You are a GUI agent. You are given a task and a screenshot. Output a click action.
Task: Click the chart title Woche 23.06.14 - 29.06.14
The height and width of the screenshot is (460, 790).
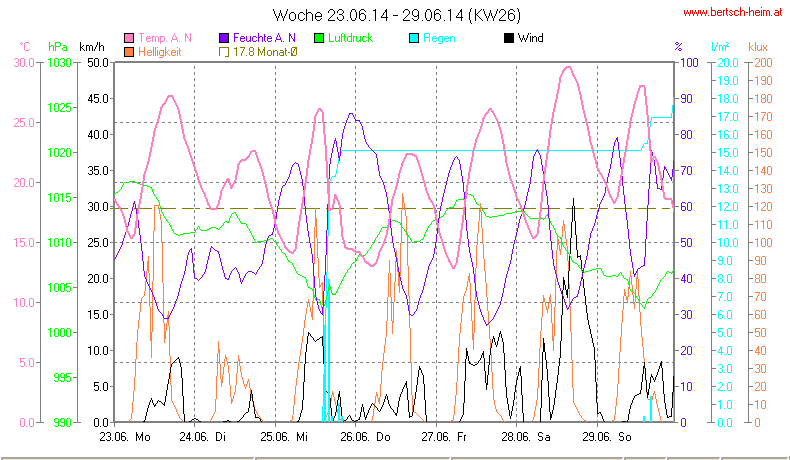(396, 15)
